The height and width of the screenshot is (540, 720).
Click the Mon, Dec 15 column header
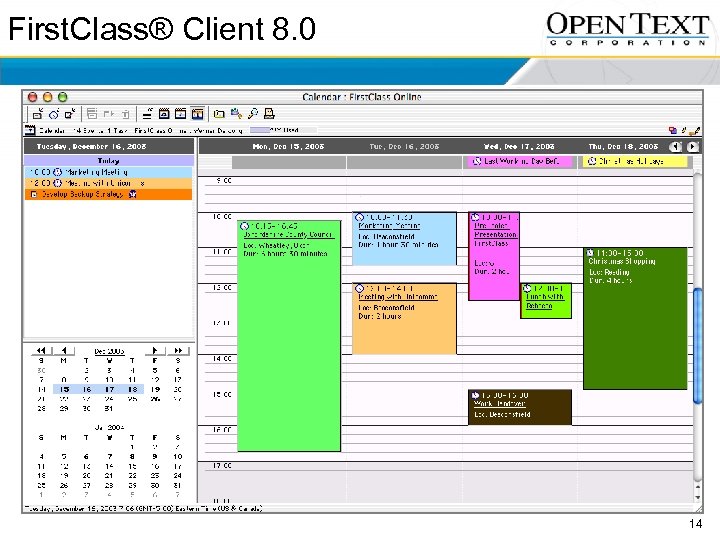tap(288, 146)
